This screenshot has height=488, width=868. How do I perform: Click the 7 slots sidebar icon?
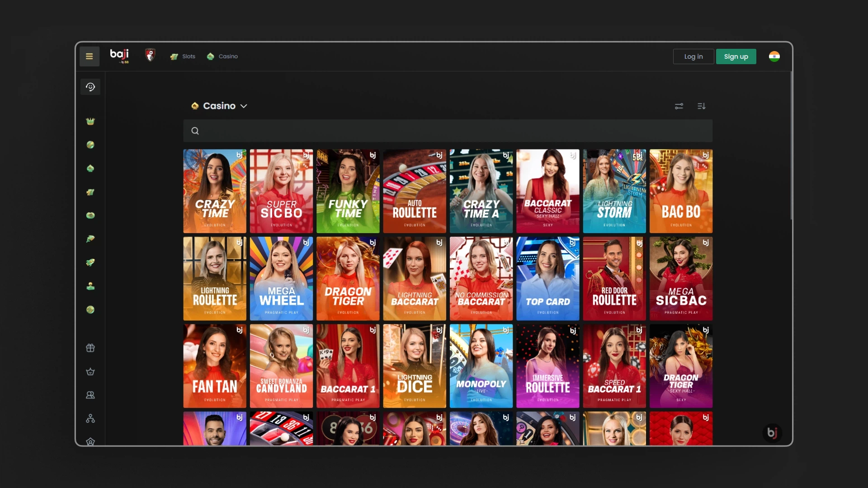pos(90,192)
